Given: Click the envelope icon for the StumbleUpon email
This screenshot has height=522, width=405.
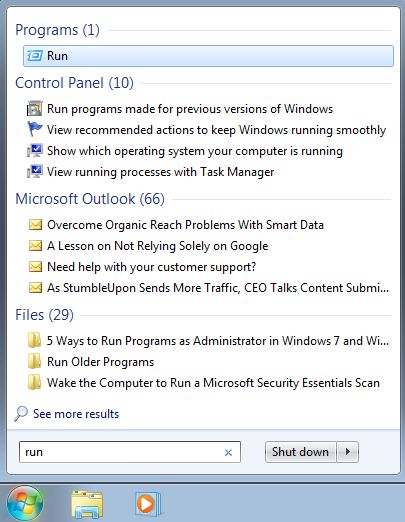Looking at the screenshot, I should [x=35, y=288].
